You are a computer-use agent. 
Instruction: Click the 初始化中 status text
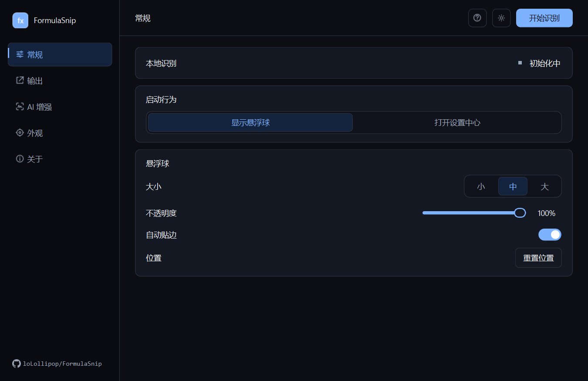coord(545,63)
